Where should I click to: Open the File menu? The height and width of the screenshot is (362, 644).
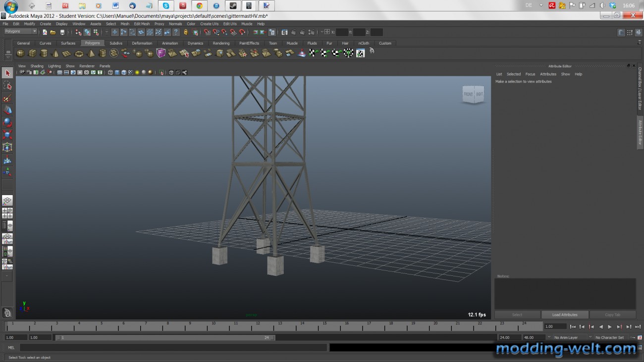(5, 24)
